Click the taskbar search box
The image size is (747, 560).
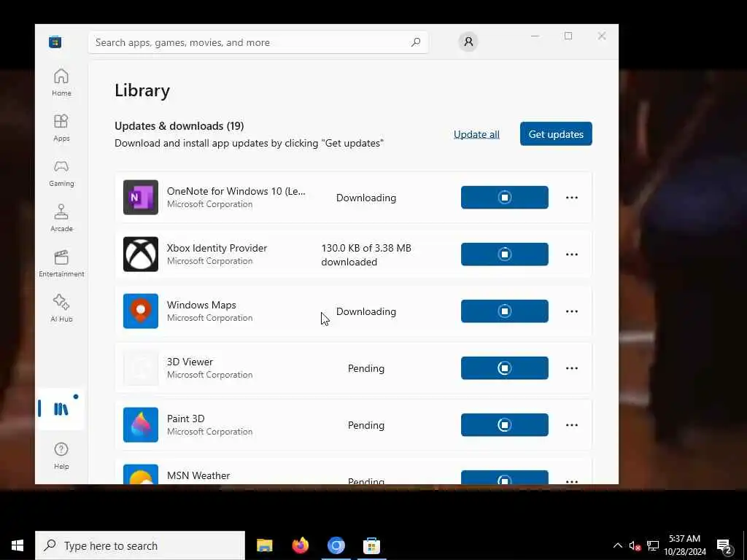(140, 545)
